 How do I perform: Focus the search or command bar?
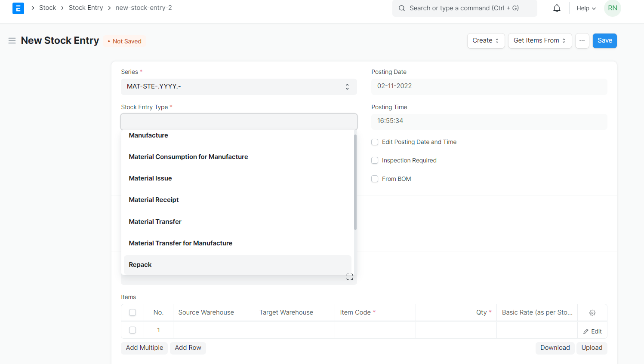(465, 8)
